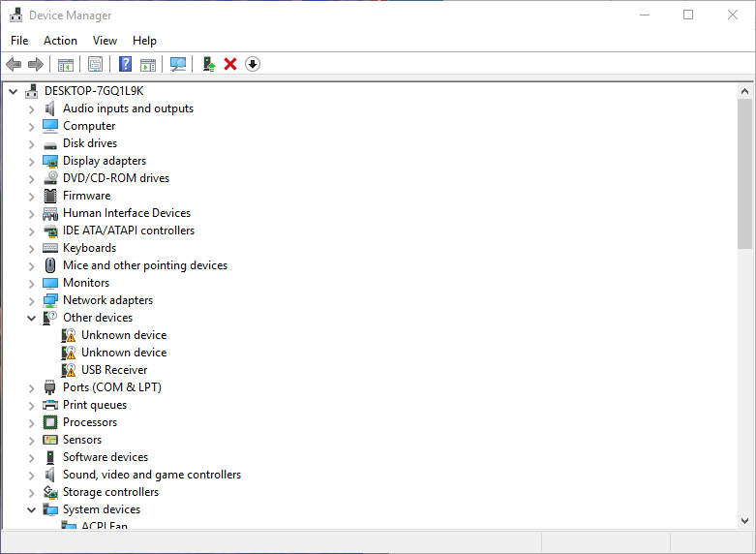Expand the Display adapters category
The width and height of the screenshot is (756, 554).
(x=31, y=161)
